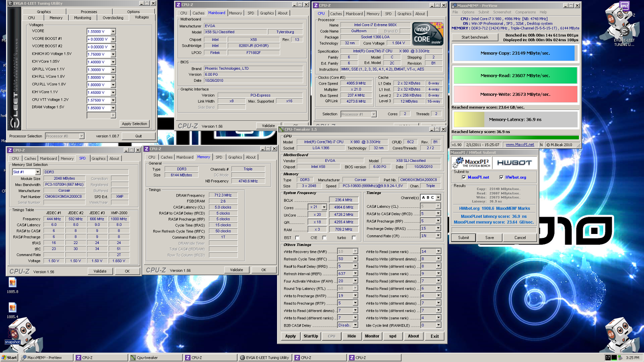Open the Processes tab in E-LEET
The width and height of the screenshot is (644, 362).
(x=89, y=12)
